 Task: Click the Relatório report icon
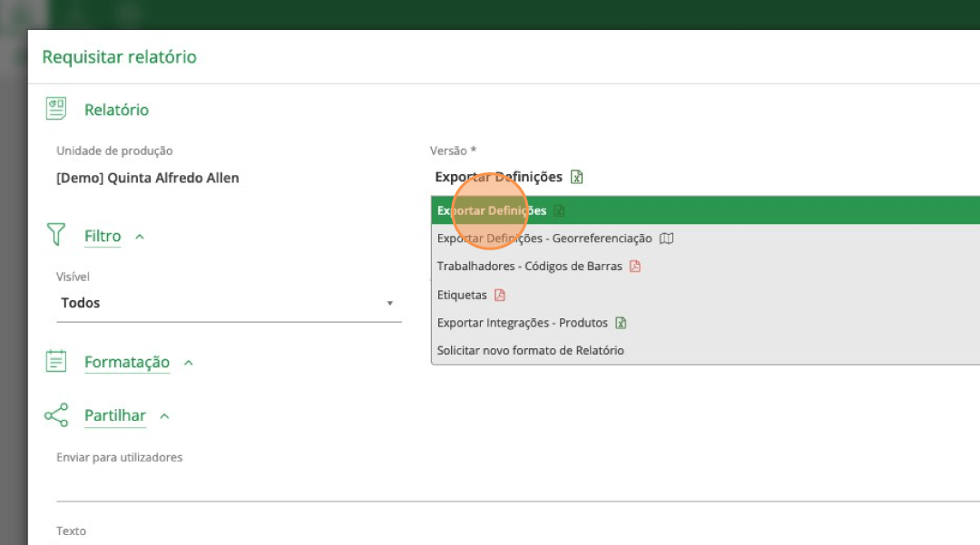coord(56,109)
